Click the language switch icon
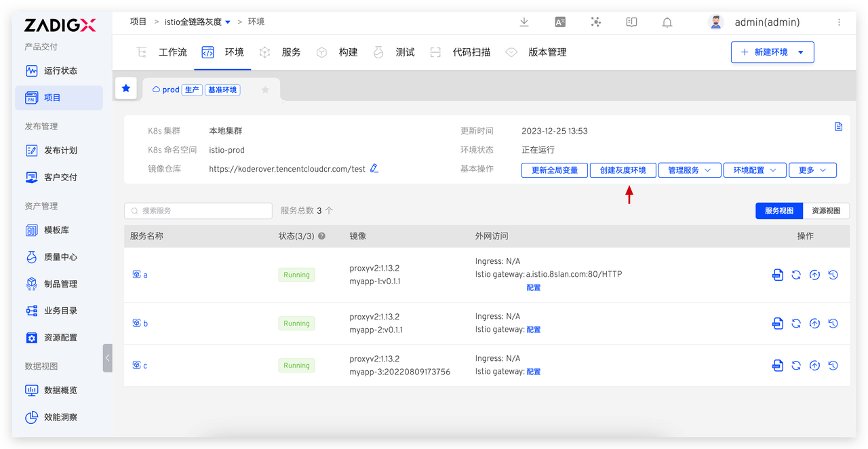 tap(560, 22)
